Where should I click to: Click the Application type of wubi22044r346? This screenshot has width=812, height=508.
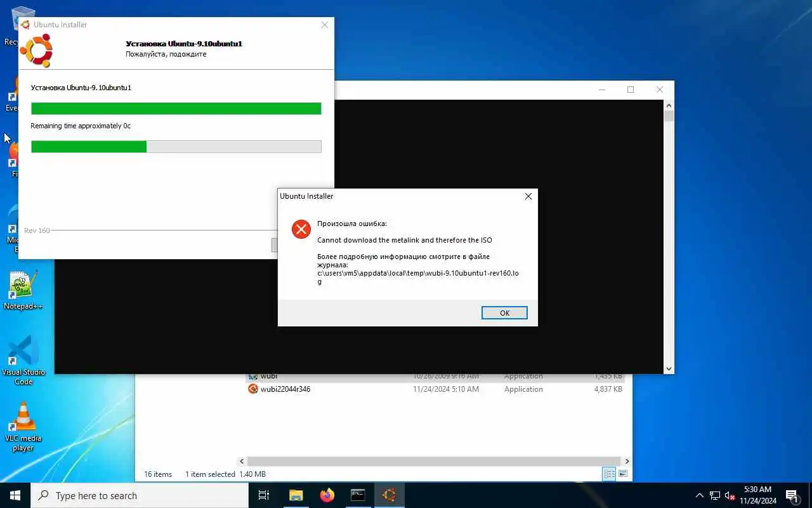click(523, 389)
